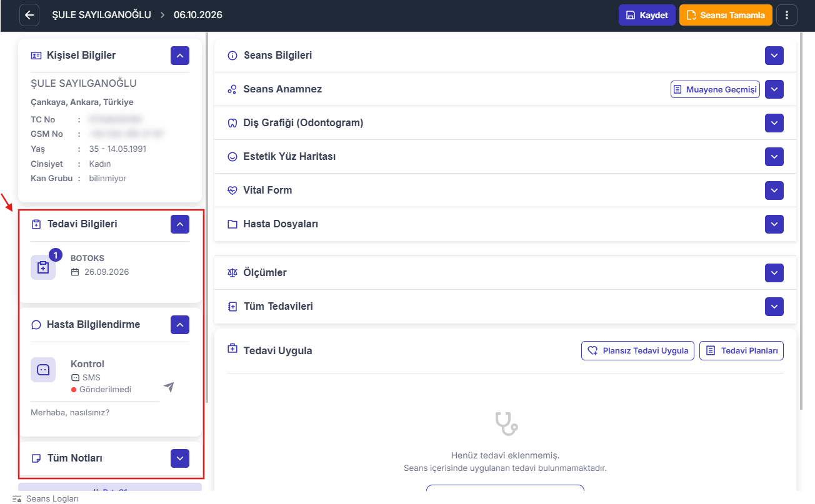Click the left panel vertical scrollbar
The image size is (815, 504).
tap(207, 219)
